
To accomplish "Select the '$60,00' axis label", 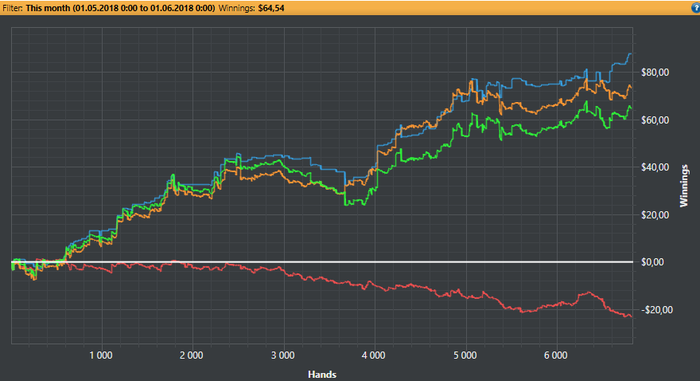I will pyautogui.click(x=655, y=120).
